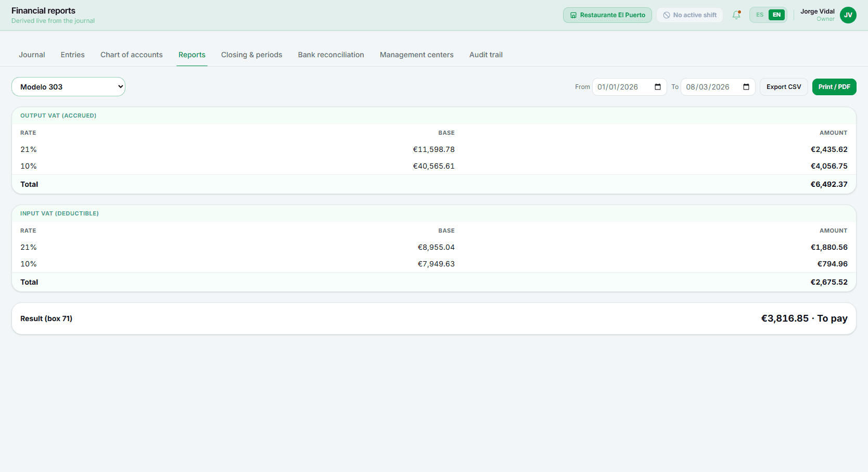Select output VAT base €40,565.61
The image size is (868, 472).
click(433, 166)
